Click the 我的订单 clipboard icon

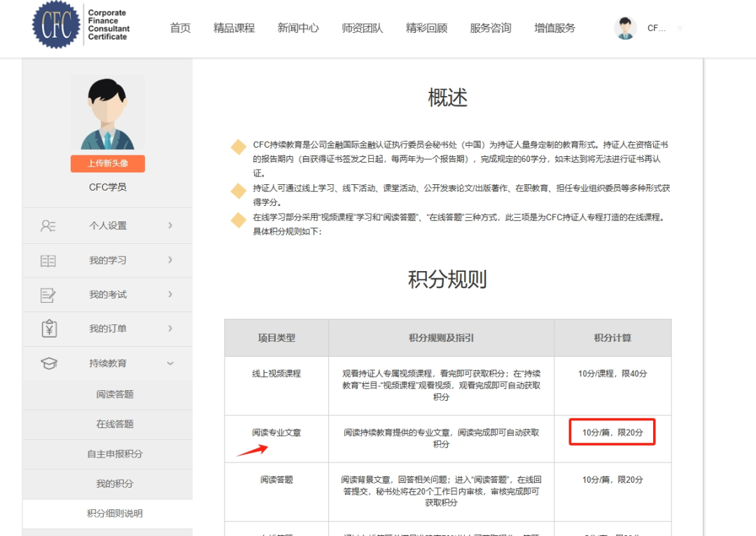(48, 329)
